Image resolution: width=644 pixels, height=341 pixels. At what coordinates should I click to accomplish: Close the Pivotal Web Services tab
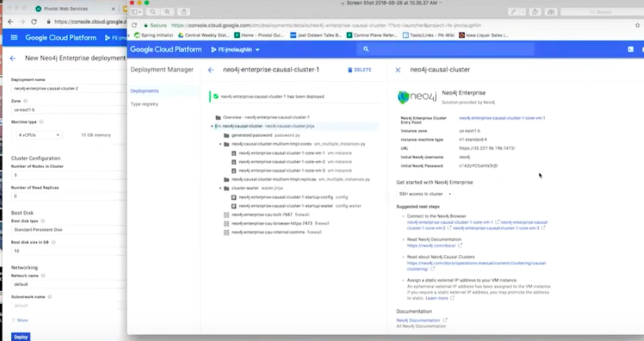pos(113,9)
